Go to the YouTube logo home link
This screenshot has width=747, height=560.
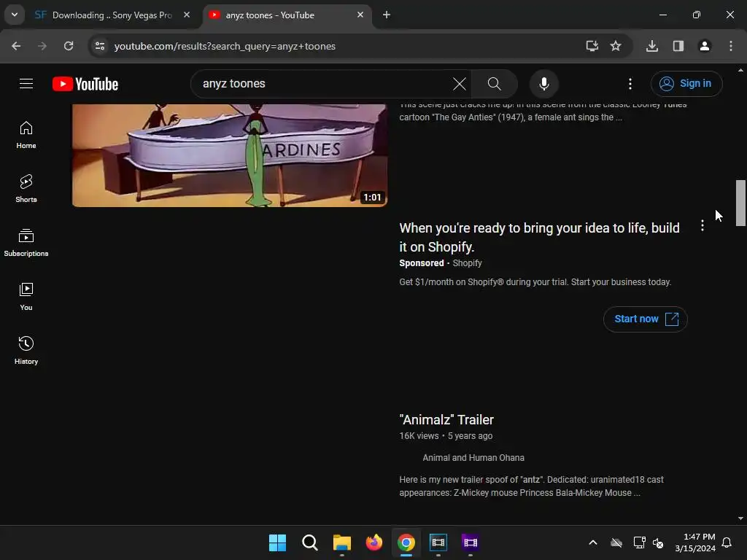pyautogui.click(x=85, y=84)
